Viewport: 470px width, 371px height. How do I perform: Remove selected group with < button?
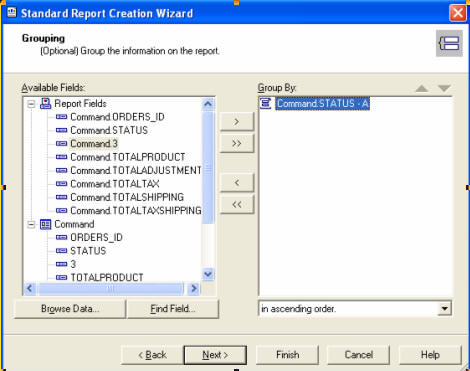pos(237,183)
